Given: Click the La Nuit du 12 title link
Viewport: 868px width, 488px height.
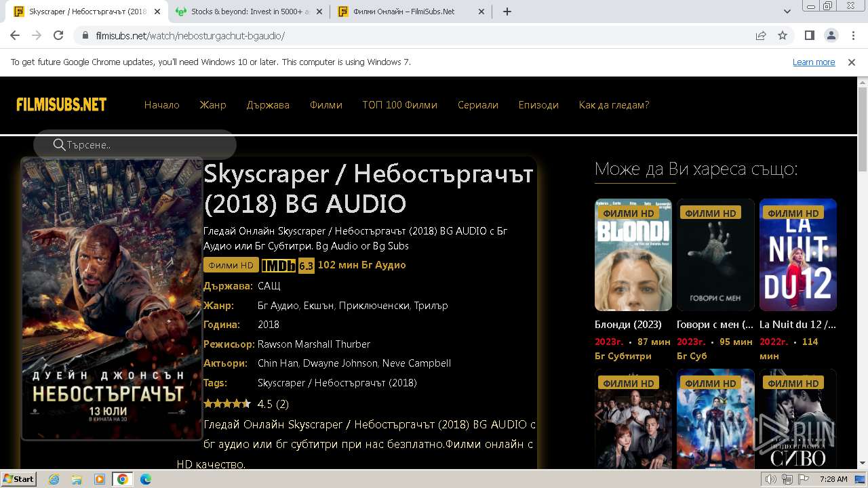Looking at the screenshot, I should [797, 324].
